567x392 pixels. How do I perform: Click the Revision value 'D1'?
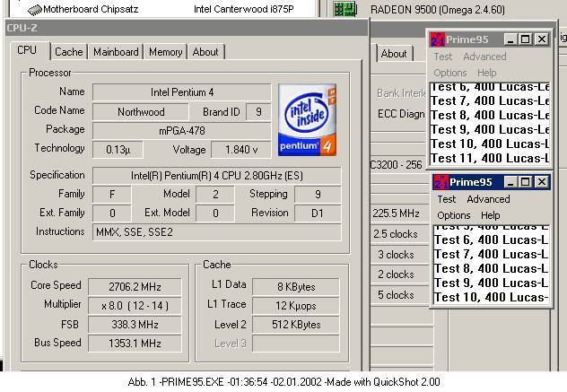(x=318, y=213)
